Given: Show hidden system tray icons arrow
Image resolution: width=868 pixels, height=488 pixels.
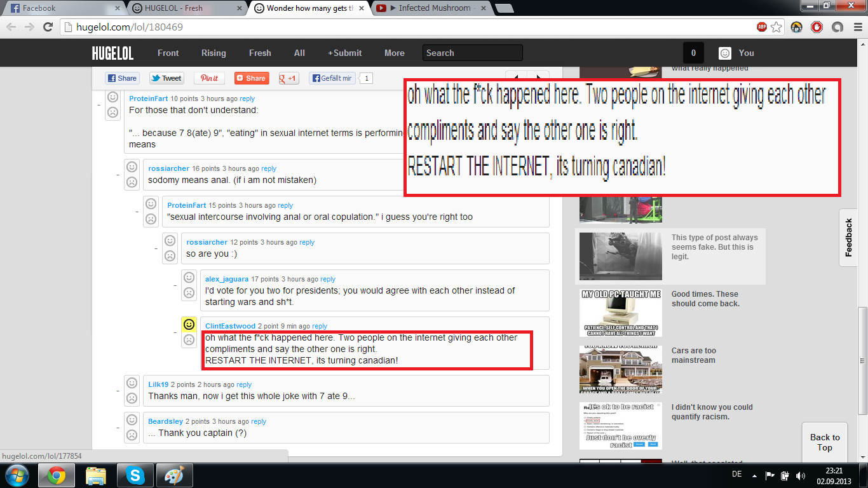Looking at the screenshot, I should (x=754, y=475).
